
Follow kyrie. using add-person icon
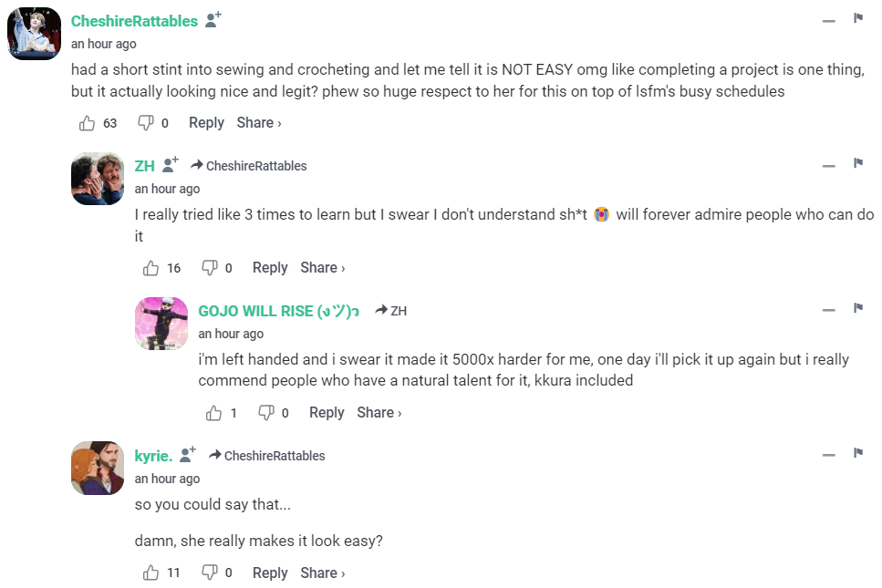pos(188,454)
